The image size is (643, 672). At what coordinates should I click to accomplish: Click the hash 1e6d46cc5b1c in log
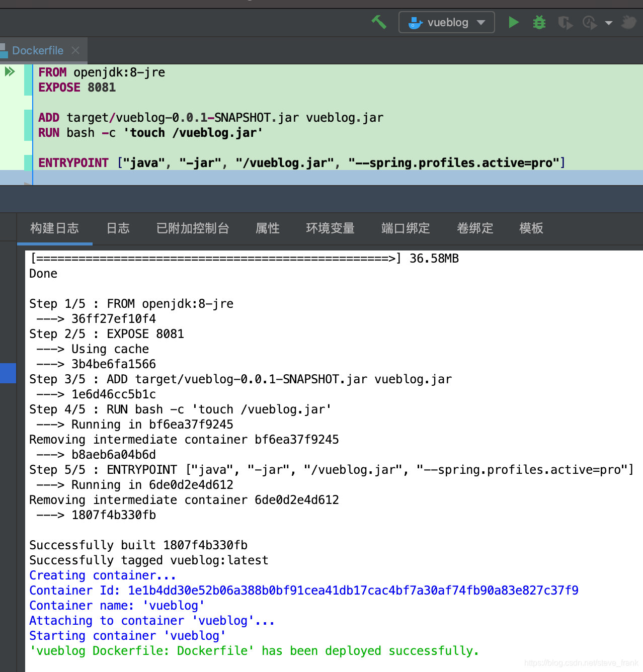point(114,394)
